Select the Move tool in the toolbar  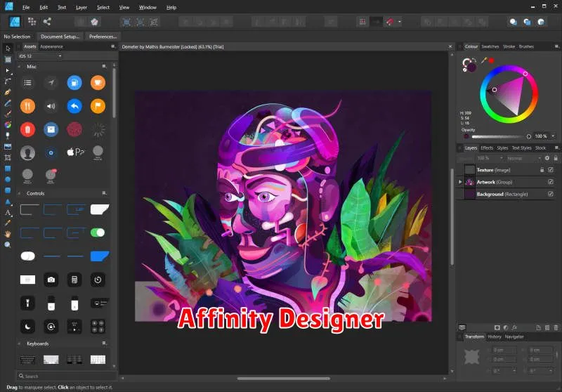click(8, 48)
